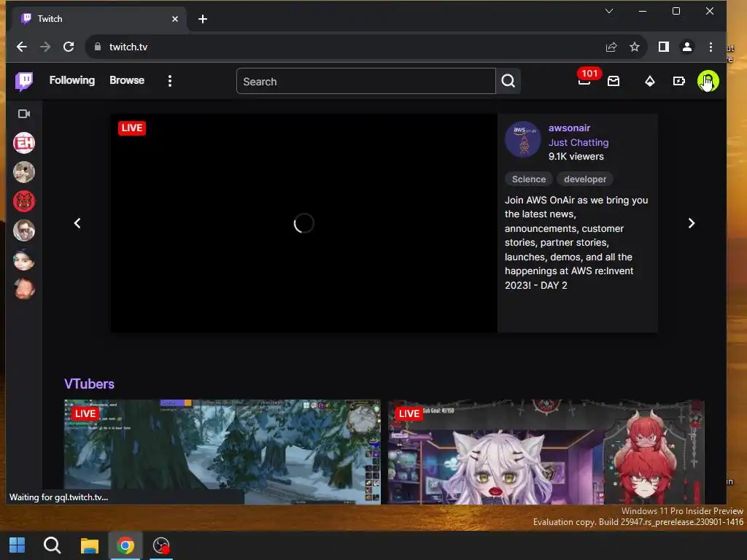
Task: Toggle the Chrome side panel
Action: tap(664, 47)
